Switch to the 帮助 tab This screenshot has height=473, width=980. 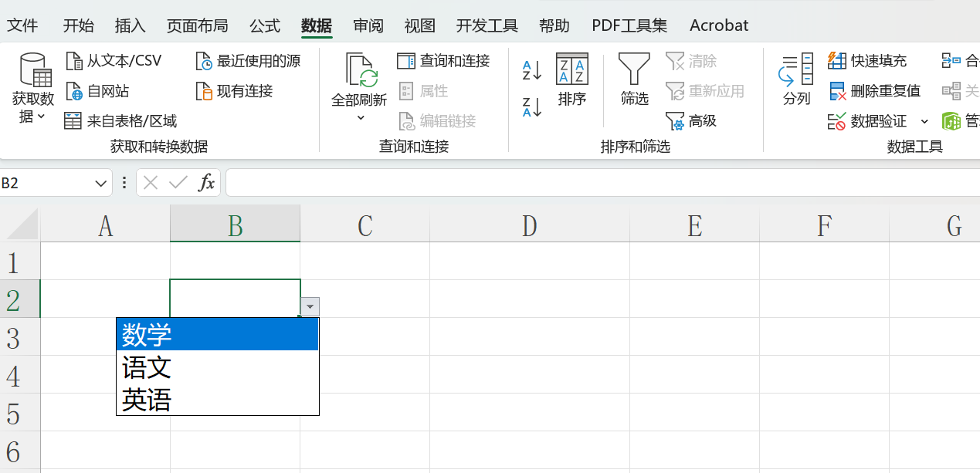click(554, 25)
